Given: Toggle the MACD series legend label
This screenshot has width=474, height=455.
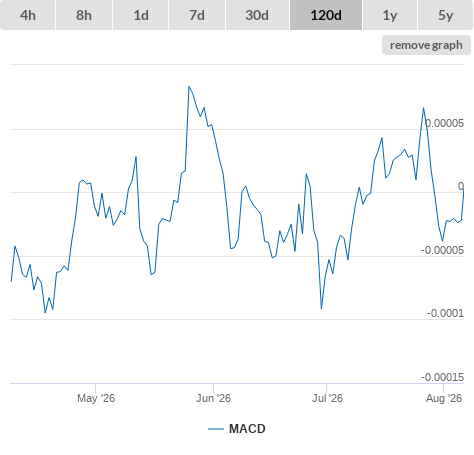Looking at the screenshot, I should 247,429.
